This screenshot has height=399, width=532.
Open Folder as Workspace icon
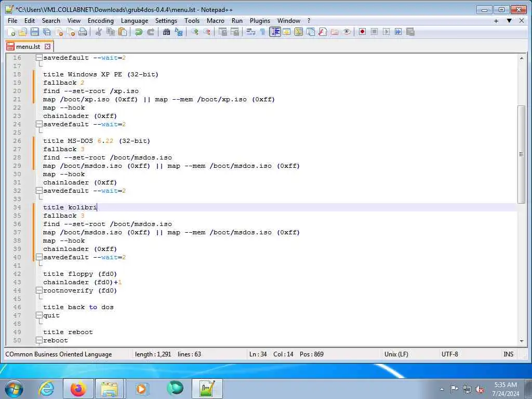click(x=335, y=32)
